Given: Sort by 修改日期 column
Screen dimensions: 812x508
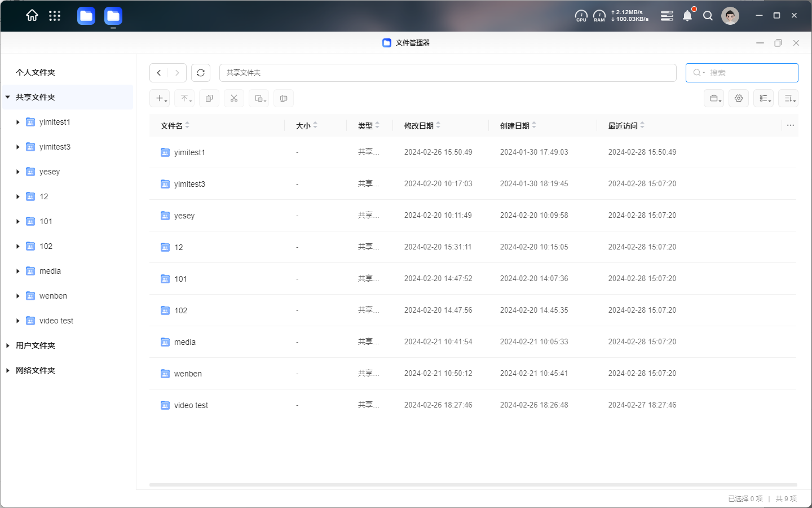Looking at the screenshot, I should (x=422, y=126).
